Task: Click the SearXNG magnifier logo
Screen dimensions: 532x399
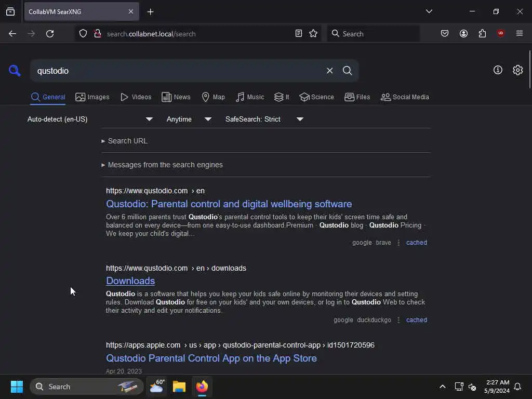Action: pos(15,71)
